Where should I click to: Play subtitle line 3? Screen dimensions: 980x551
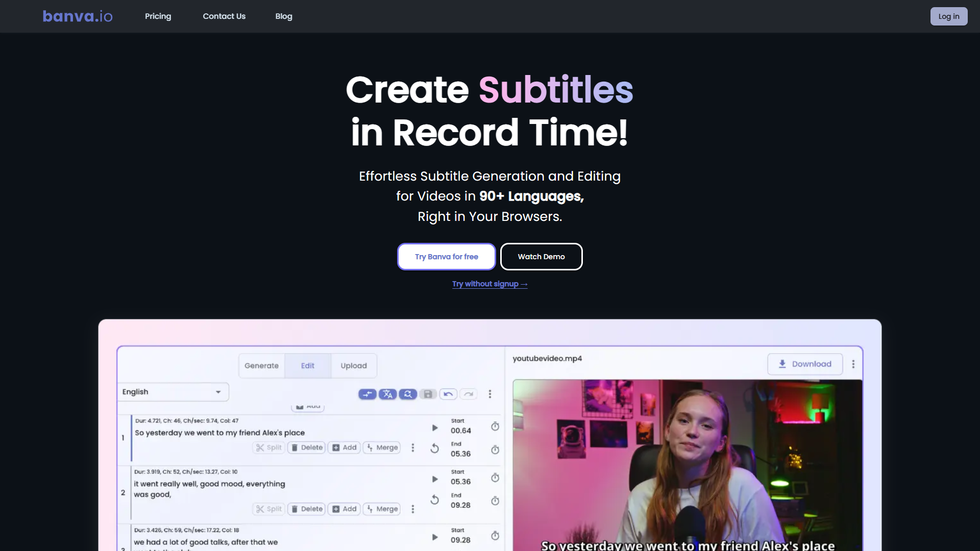435,537
